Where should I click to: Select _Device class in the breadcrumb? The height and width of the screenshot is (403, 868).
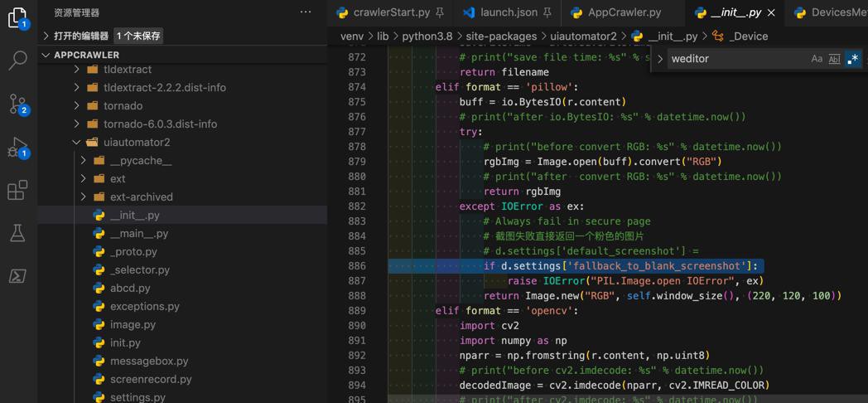pos(740,36)
